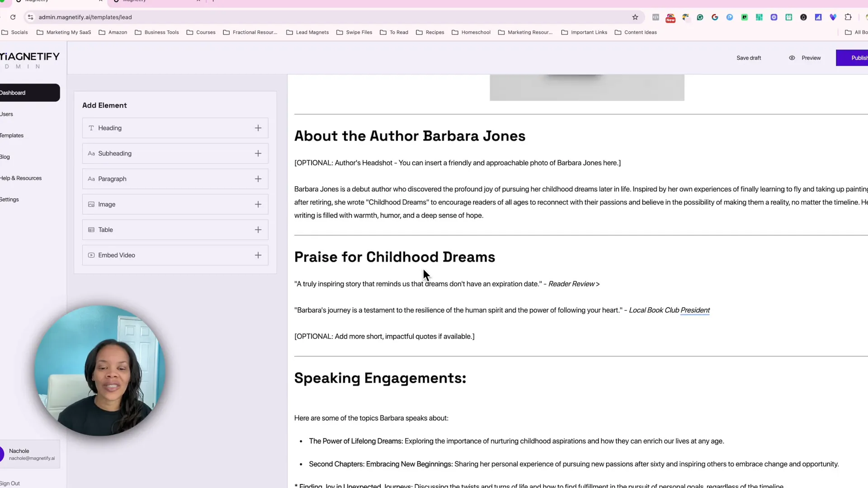The width and height of the screenshot is (868, 488).
Task: Open the purple heart extension icon
Action: pyautogui.click(x=833, y=17)
